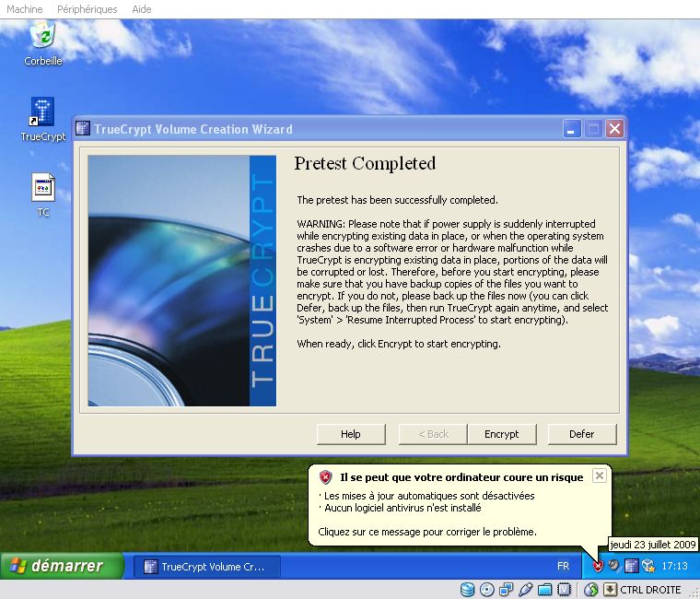Click the USB devices status icon
700x599 pixels.
pos(525,590)
